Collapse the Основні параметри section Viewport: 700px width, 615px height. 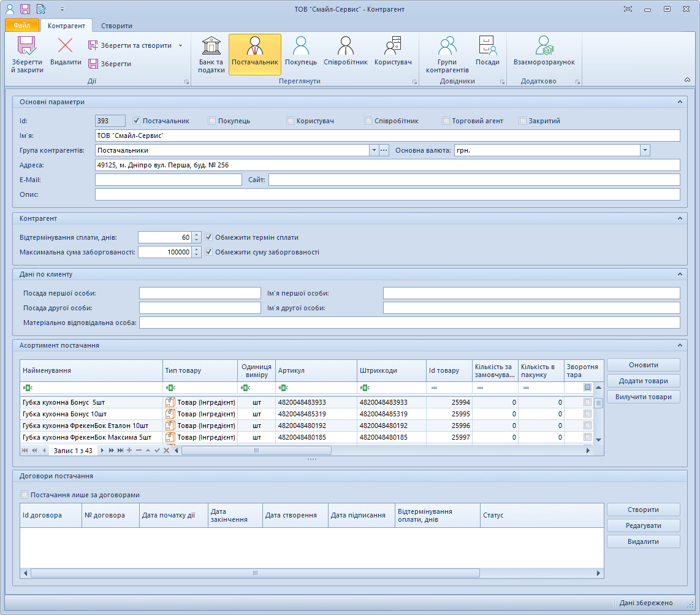tap(679, 102)
